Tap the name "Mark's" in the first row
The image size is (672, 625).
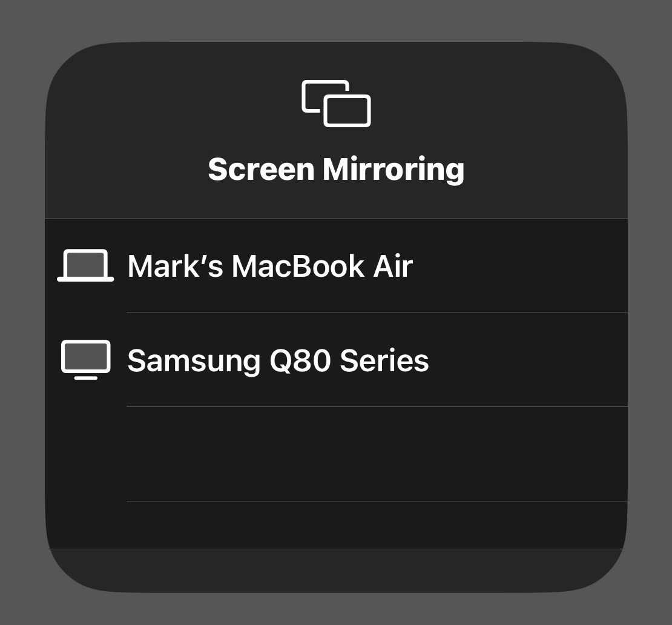coord(176,266)
